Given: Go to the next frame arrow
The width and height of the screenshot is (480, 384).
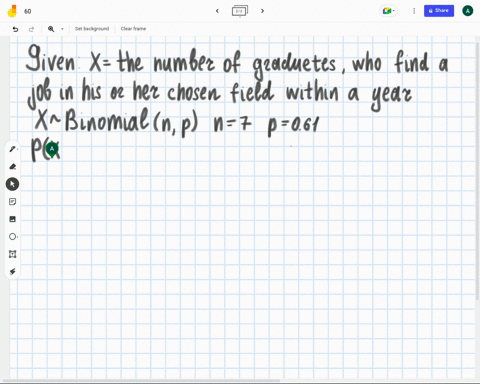Looking at the screenshot, I should coord(262,11).
